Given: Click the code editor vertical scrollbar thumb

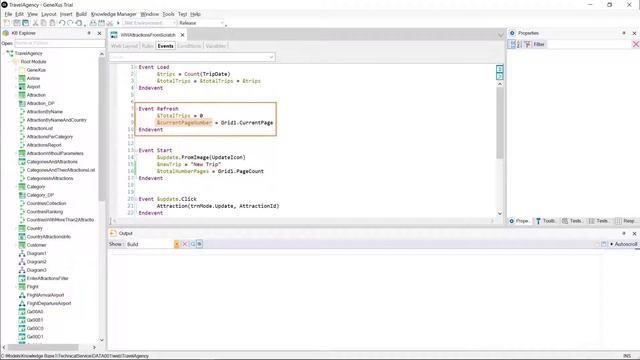Looking at the screenshot, I should (500, 122).
